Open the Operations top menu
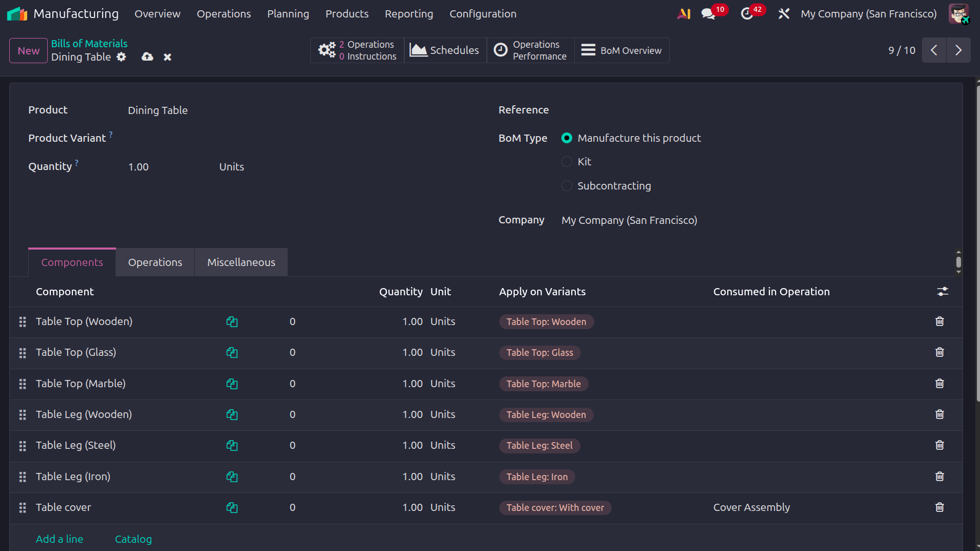Viewport: 980px width, 551px height. (224, 14)
